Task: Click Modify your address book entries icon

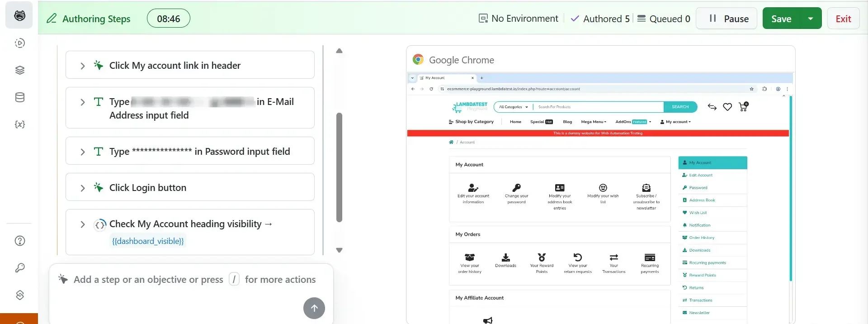Action: tap(560, 188)
